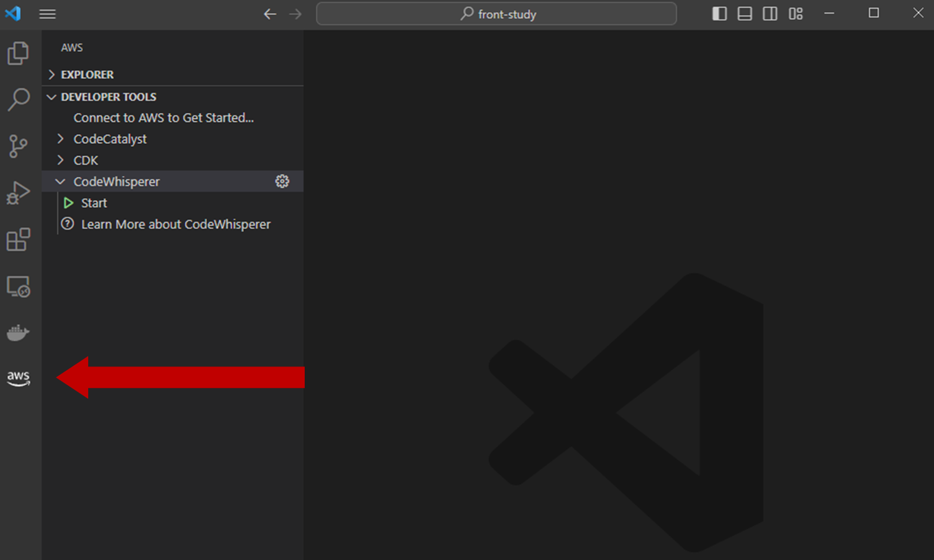Open the Run and Debug view
Screen dimensions: 934x560
coord(18,193)
